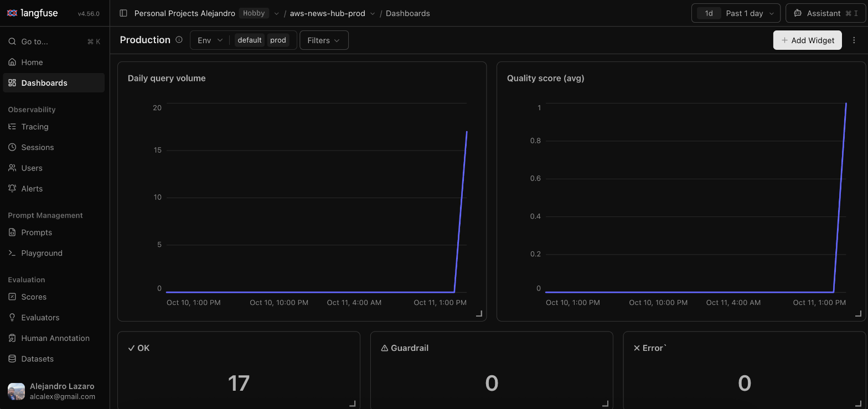Viewport: 868px width, 409px height.
Task: Click the Error widget title
Action: pyautogui.click(x=650, y=348)
